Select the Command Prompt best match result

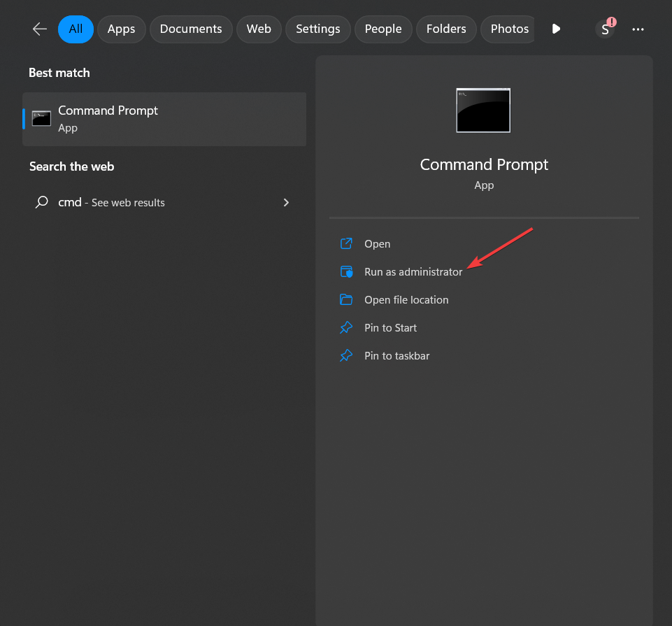tap(164, 119)
